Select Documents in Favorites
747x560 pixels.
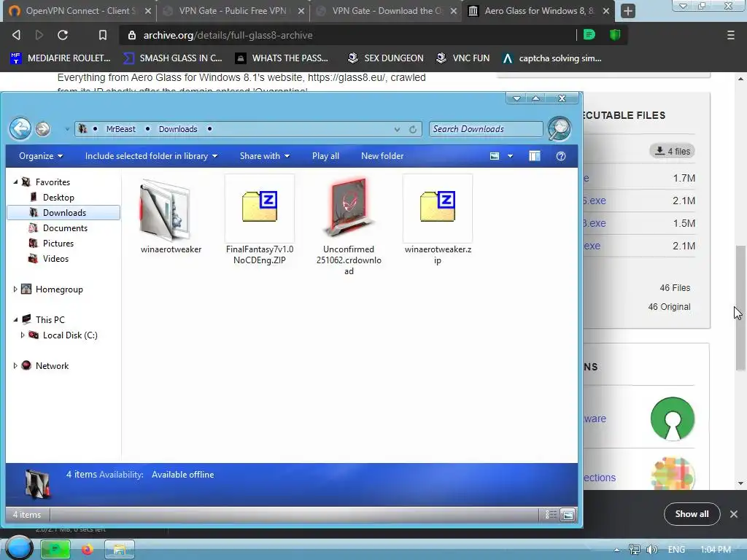click(x=65, y=227)
